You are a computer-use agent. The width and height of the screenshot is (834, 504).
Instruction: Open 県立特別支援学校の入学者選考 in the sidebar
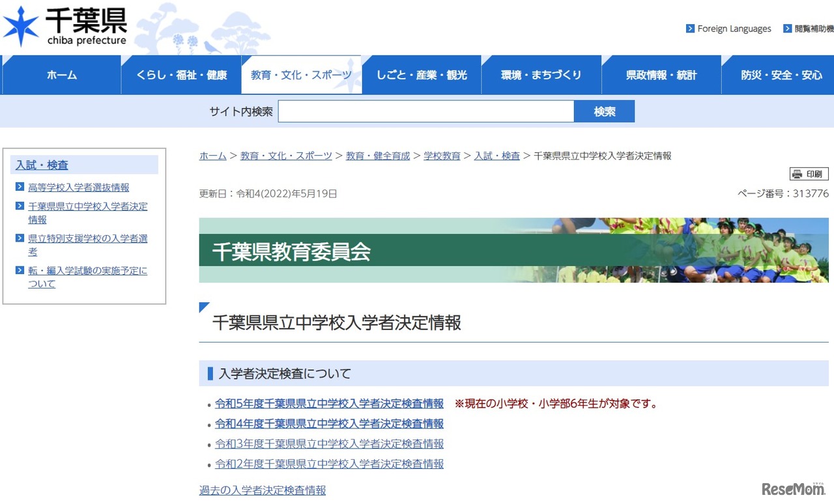(x=88, y=245)
